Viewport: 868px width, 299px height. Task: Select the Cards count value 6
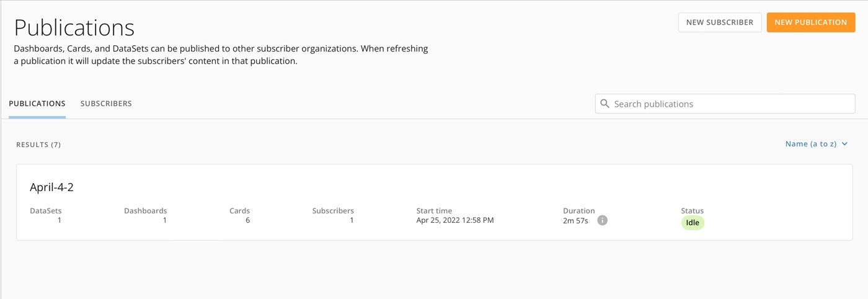247,220
